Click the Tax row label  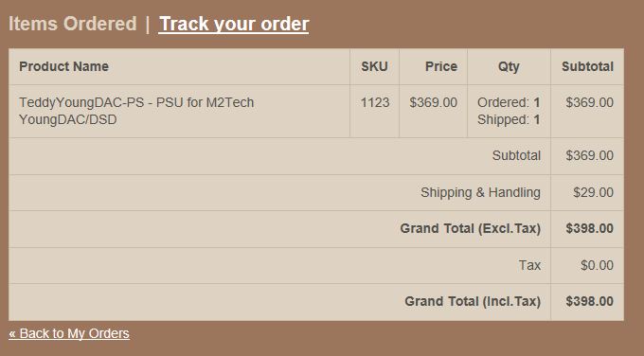tap(529, 265)
